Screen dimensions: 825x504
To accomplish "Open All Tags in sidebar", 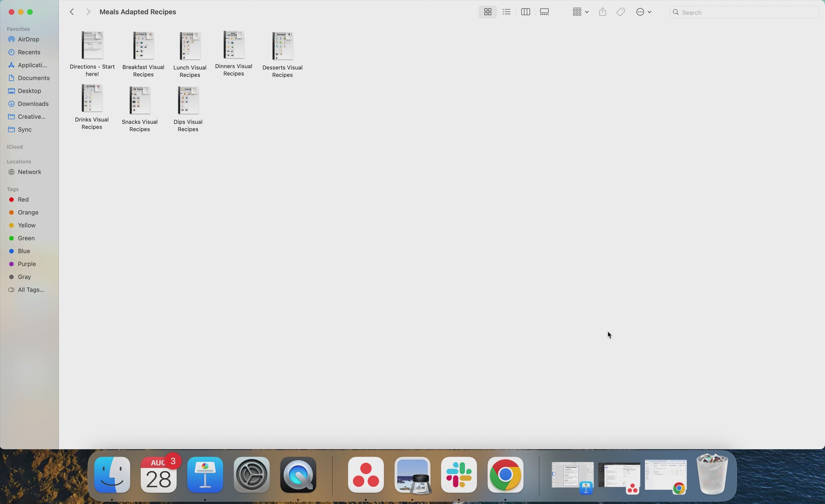I will (31, 290).
